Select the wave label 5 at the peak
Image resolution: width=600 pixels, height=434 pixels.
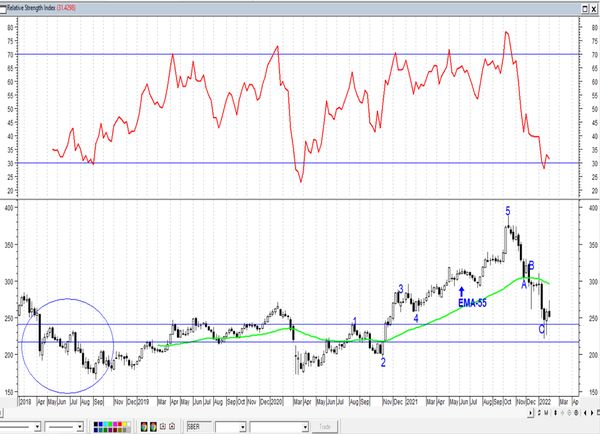(508, 211)
